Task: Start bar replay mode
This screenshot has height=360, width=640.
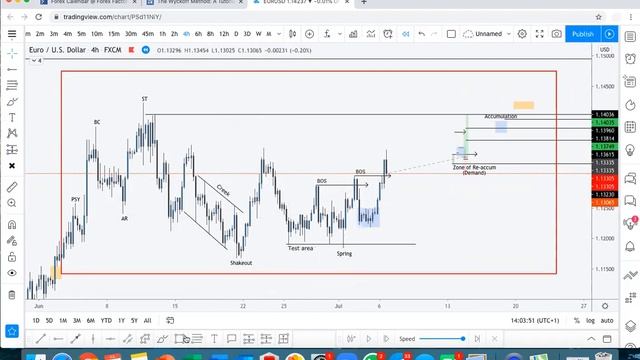Action: pos(405,34)
